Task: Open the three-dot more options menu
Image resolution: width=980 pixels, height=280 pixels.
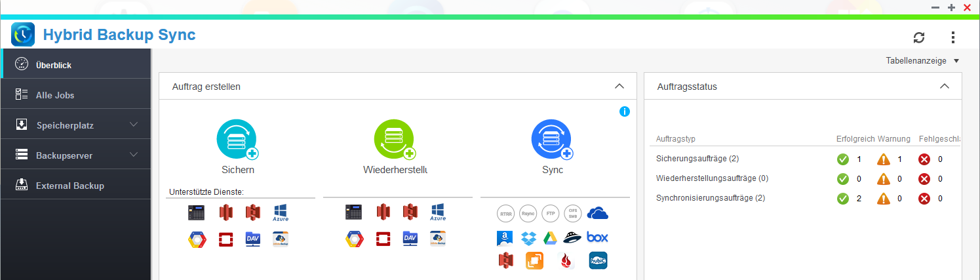Action: (953, 37)
